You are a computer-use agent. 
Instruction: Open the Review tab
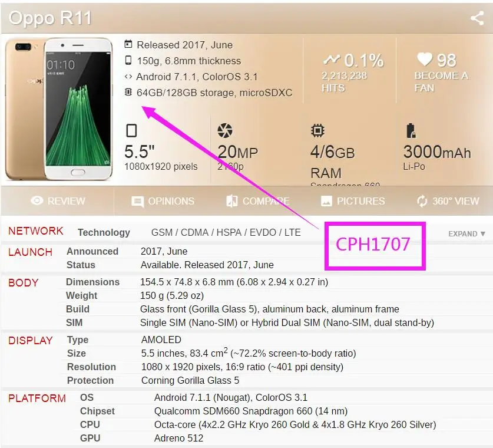(58, 201)
